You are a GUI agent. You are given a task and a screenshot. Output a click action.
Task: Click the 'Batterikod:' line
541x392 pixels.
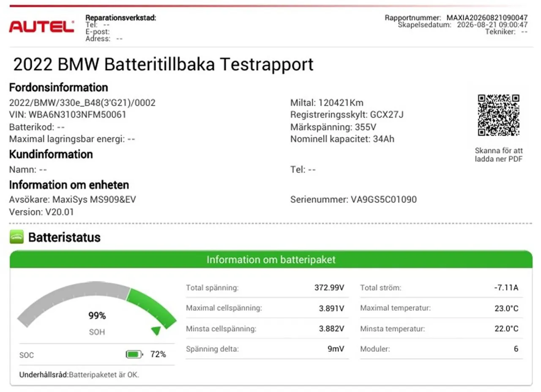37,127
